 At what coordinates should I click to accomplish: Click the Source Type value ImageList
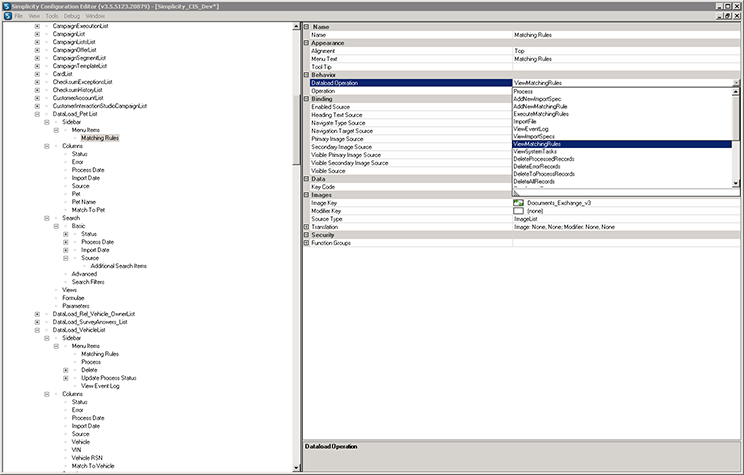[x=626, y=219]
